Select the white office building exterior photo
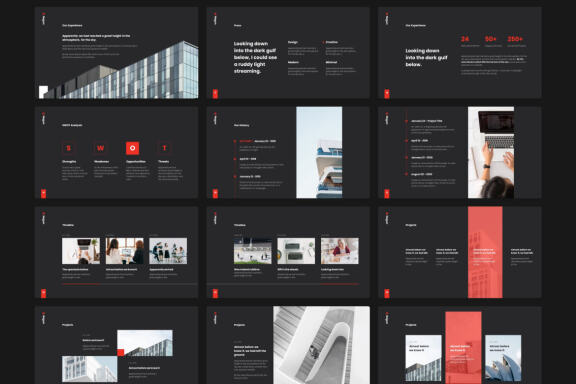The image size is (576, 384). 253,251
